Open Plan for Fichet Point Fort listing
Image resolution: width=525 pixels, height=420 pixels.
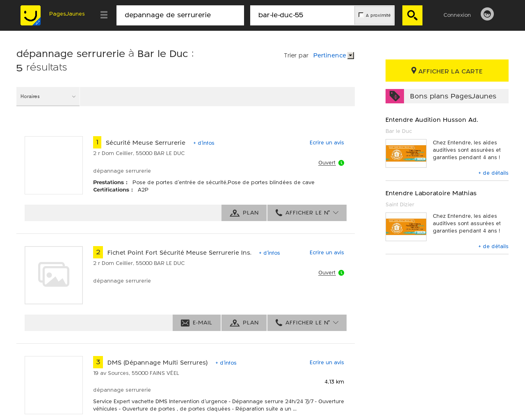tap(244, 323)
